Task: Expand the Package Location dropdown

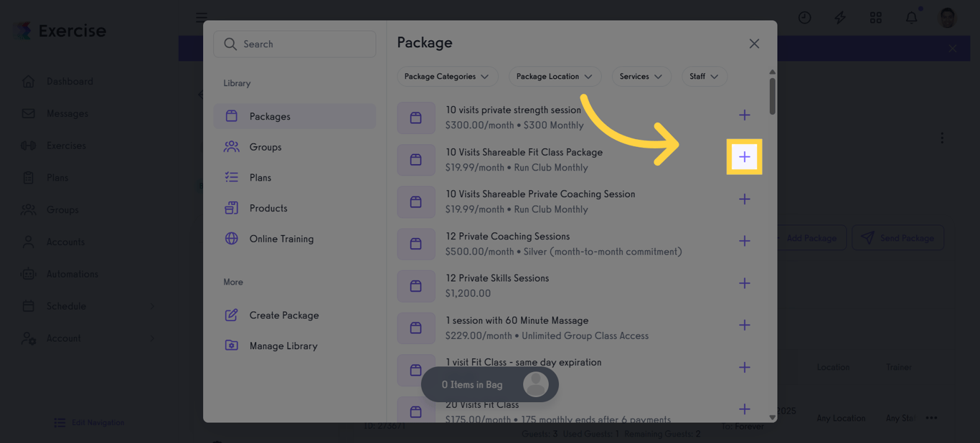Action: tap(555, 76)
